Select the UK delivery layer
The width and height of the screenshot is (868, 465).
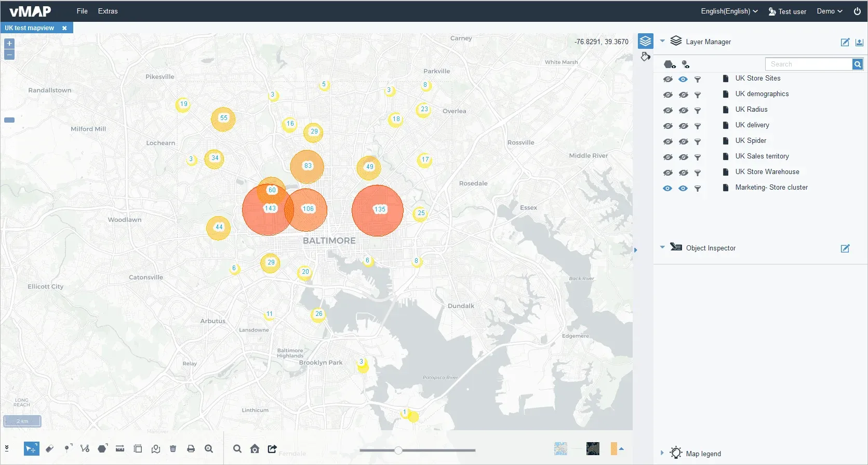coord(752,125)
